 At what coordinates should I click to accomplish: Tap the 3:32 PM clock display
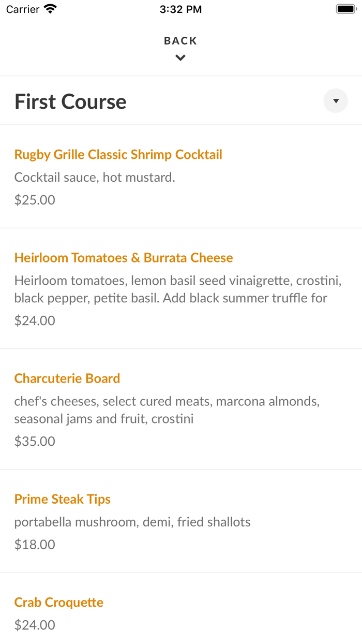pos(180,8)
